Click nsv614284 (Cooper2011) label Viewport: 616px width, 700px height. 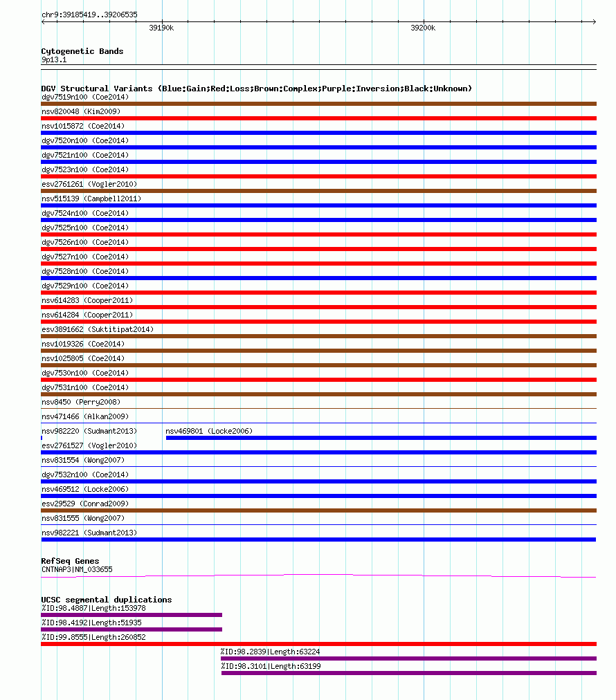point(87,315)
